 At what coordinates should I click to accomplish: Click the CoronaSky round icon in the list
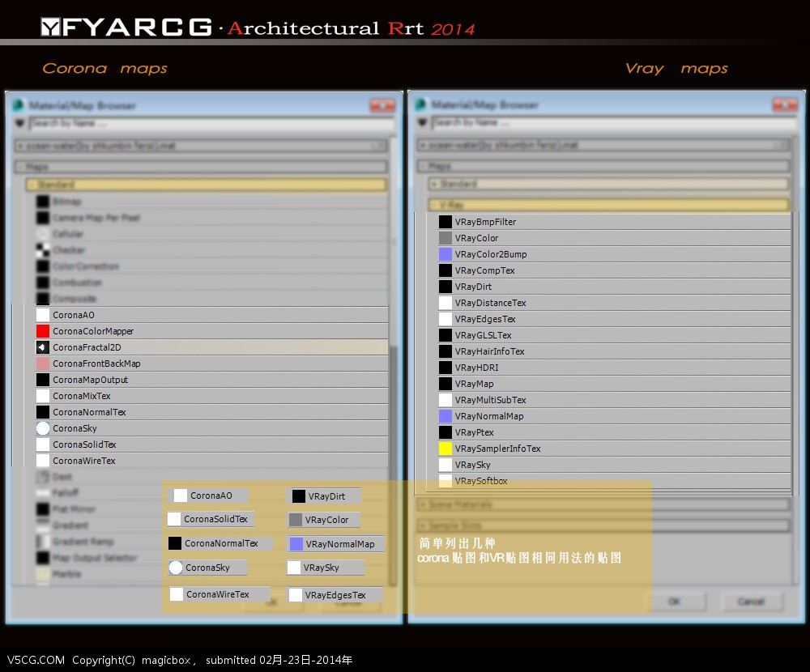click(x=43, y=428)
